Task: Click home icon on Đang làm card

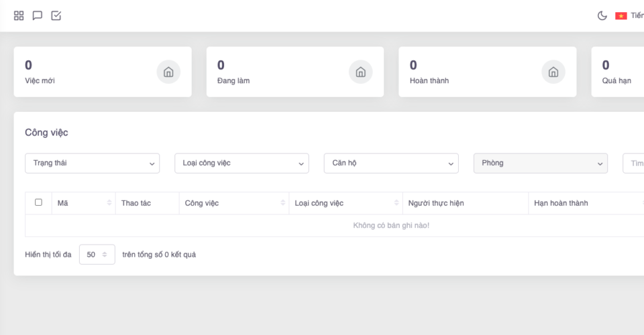Action: [x=361, y=72]
